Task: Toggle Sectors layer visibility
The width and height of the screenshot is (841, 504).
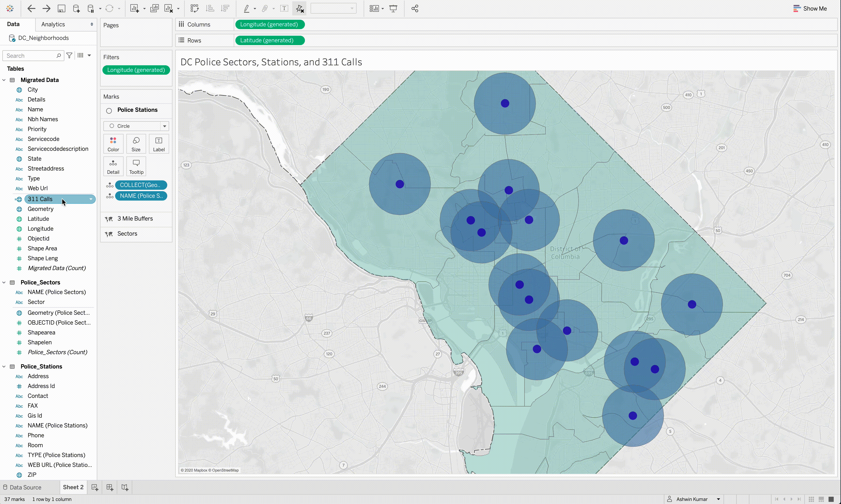Action: [x=109, y=233]
